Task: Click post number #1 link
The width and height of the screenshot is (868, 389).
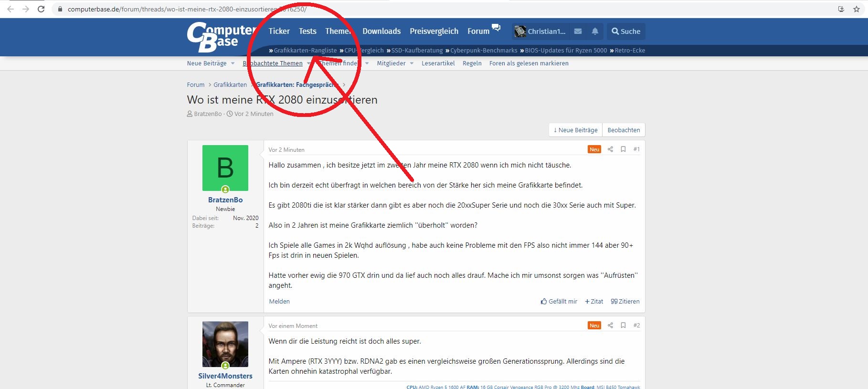Action: click(636, 149)
